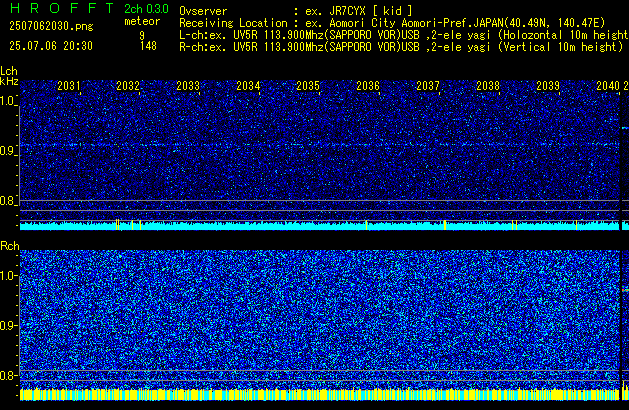
Task: Select the 2039 time marker
Action: 548,86
